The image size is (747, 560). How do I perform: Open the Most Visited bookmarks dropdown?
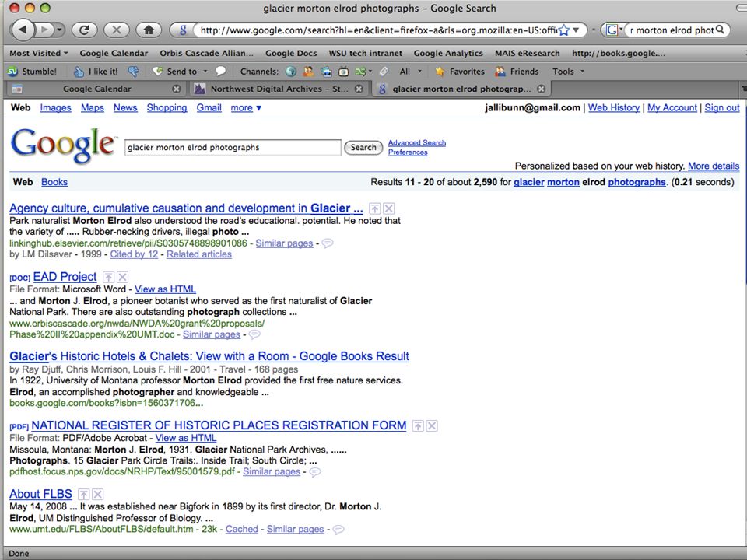tap(39, 53)
